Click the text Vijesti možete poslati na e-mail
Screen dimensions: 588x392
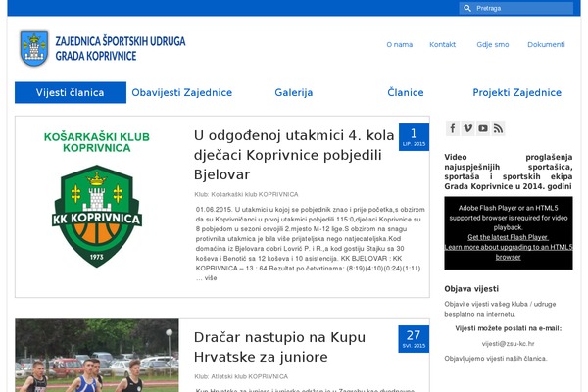[508, 328]
